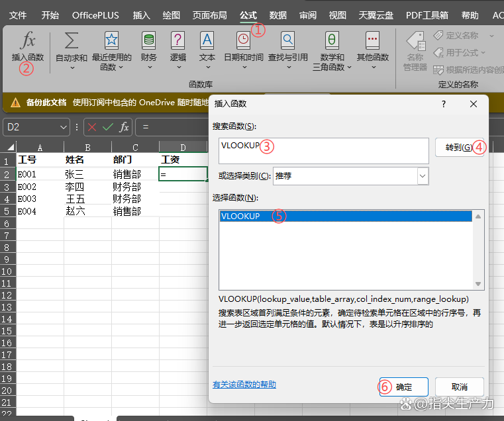This screenshot has width=504, height=421.
Task: Open the 或选择类别 category dropdown
Action: [x=423, y=176]
